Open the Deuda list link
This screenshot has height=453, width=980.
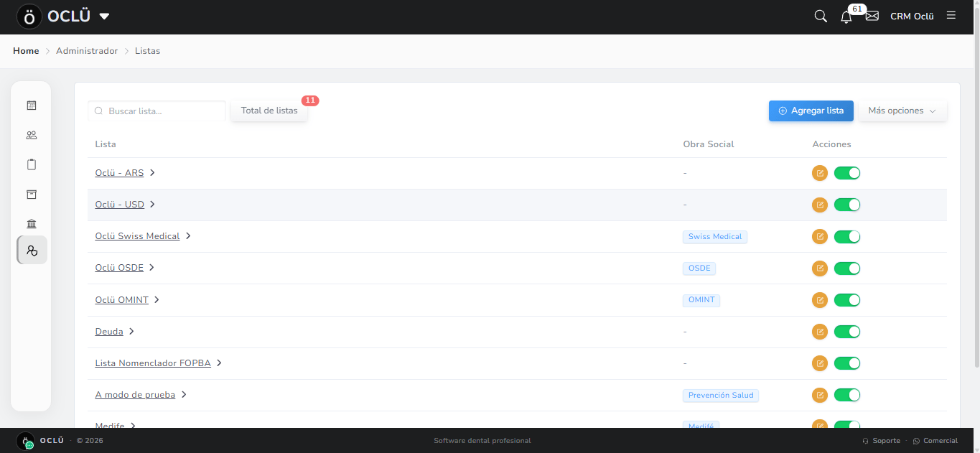pyautogui.click(x=109, y=332)
